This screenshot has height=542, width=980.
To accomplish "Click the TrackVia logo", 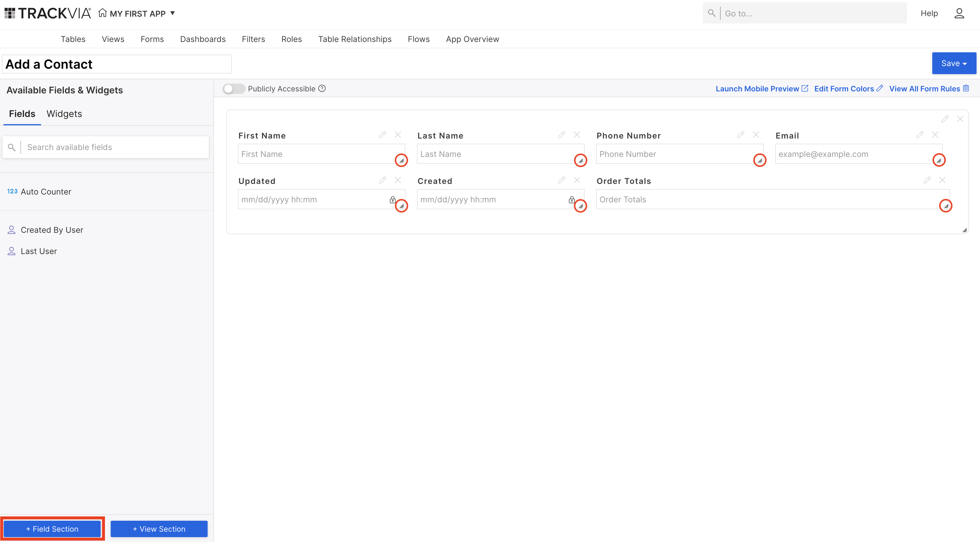I will 47,13.
